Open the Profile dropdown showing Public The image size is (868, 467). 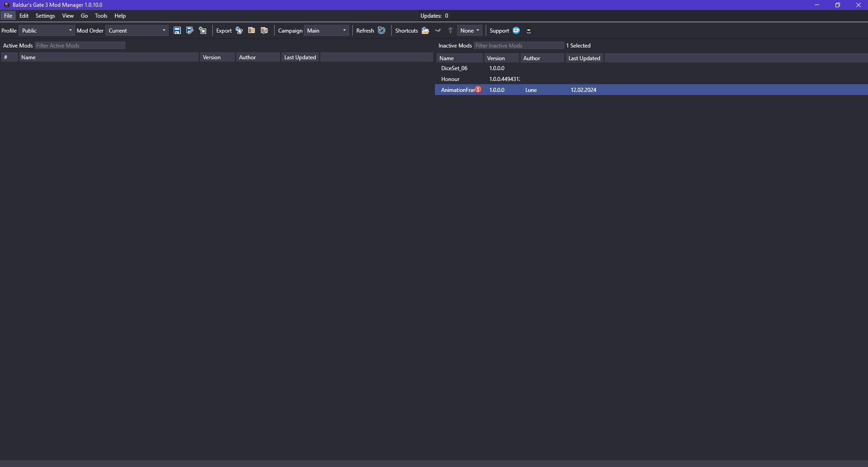click(x=47, y=30)
